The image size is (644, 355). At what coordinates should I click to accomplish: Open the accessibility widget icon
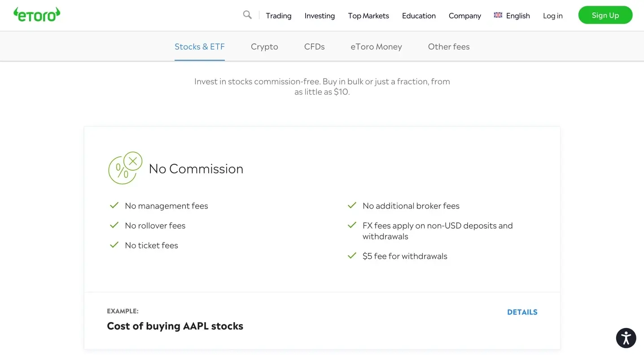tap(626, 337)
